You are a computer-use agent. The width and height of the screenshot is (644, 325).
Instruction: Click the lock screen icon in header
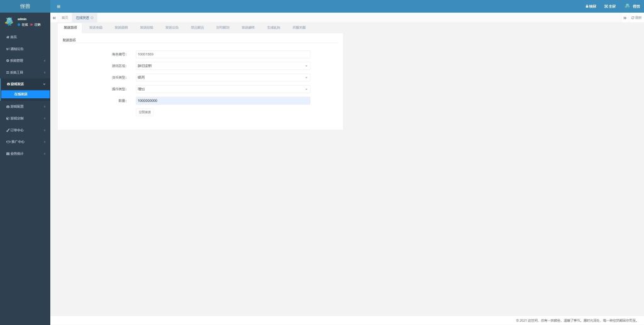[x=591, y=6]
